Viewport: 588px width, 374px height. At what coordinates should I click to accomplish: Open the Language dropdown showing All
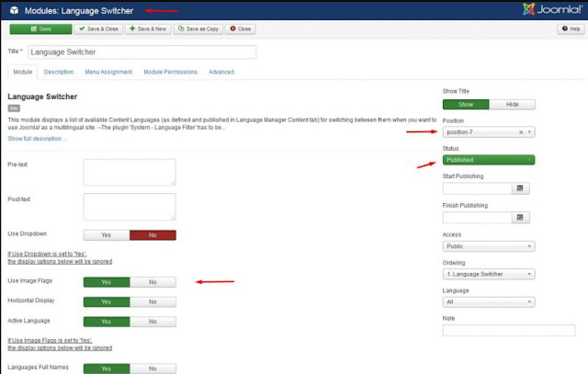point(489,302)
